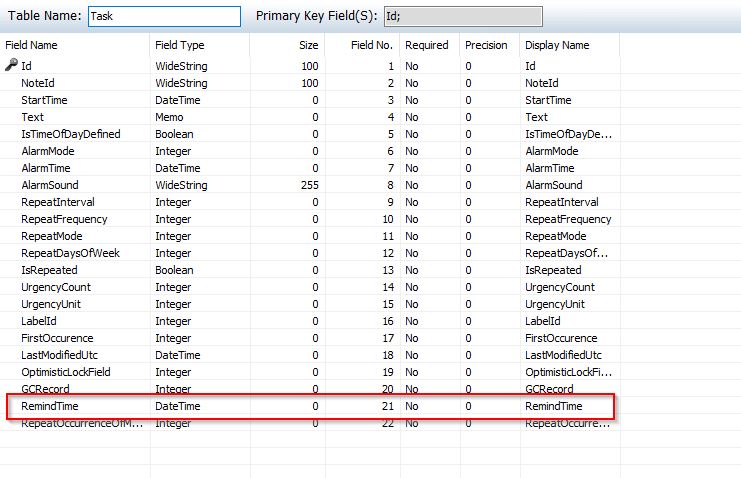Select the RepeatMode field name cell
Viewport: 741px width, 478px height.
click(52, 236)
